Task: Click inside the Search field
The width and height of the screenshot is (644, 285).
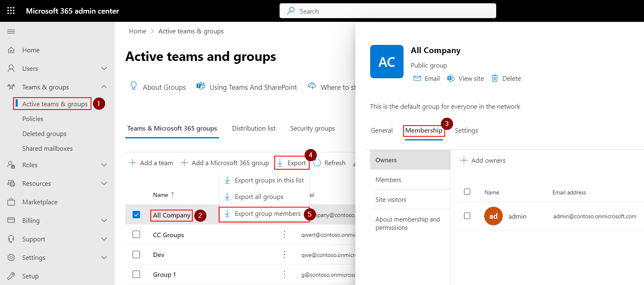Action: (387, 11)
